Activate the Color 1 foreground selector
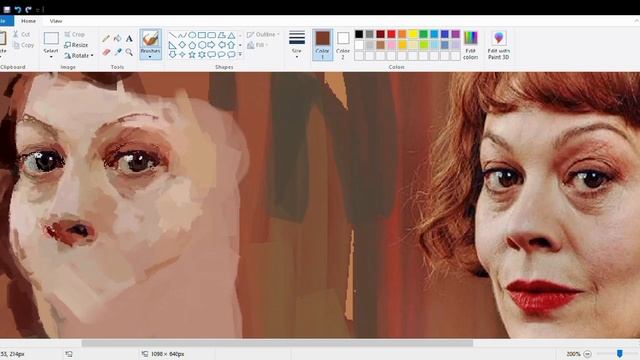Viewport: 640px width, 360px height. tap(322, 44)
